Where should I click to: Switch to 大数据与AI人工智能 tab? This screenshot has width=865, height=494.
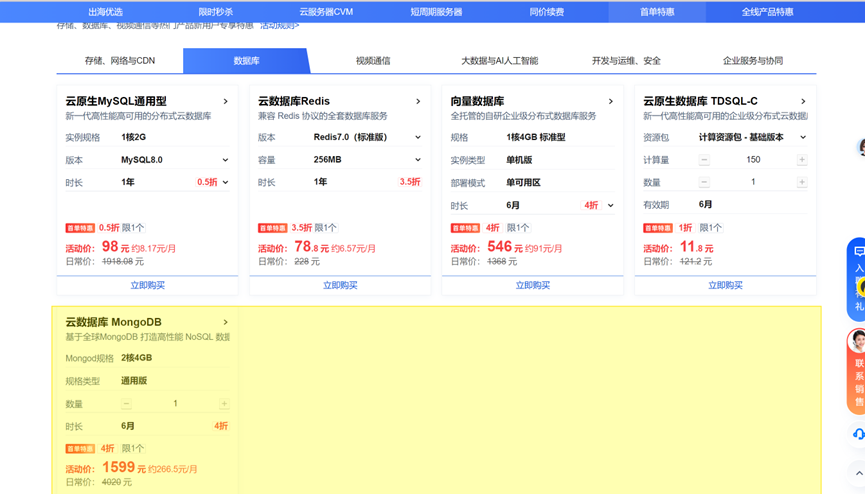(x=499, y=61)
